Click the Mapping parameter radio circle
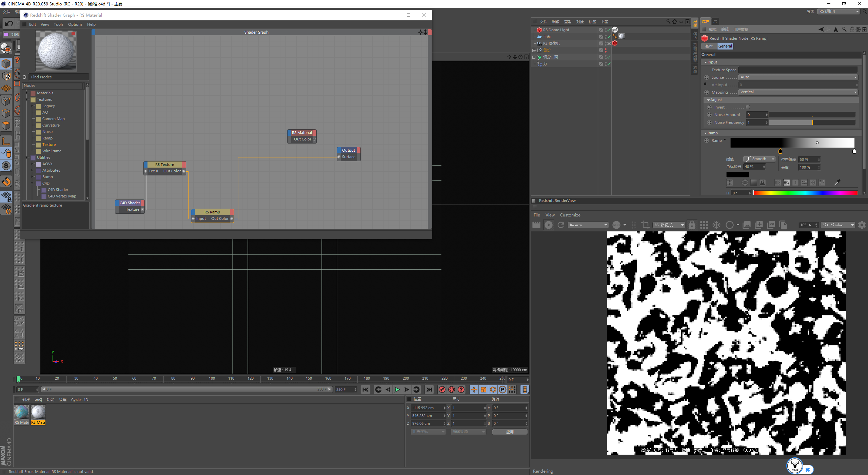 [707, 92]
